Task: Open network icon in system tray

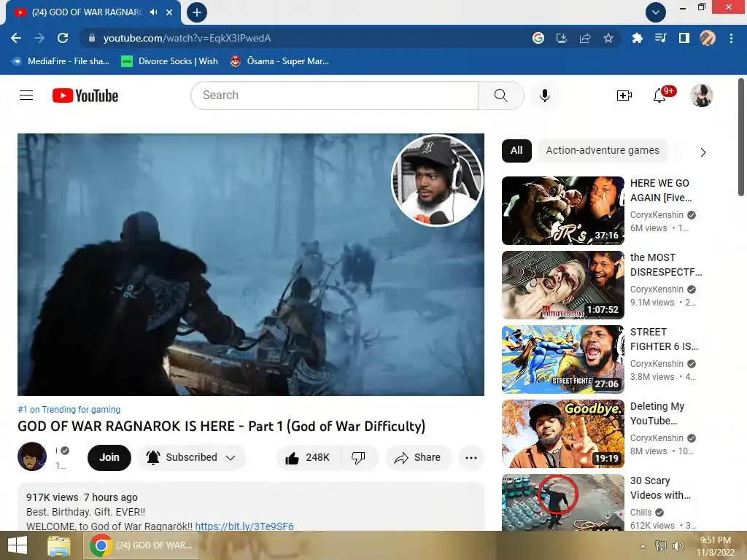Action: point(661,545)
